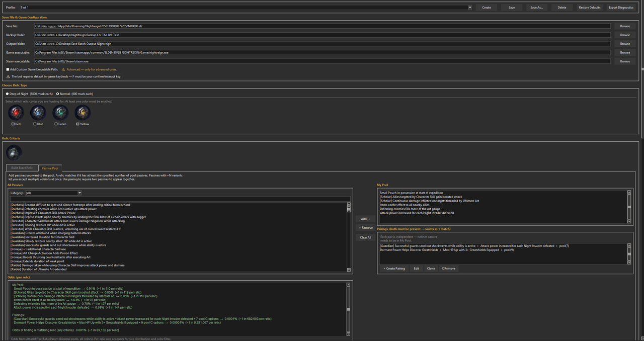Click the yellow relic gem icon

(83, 113)
